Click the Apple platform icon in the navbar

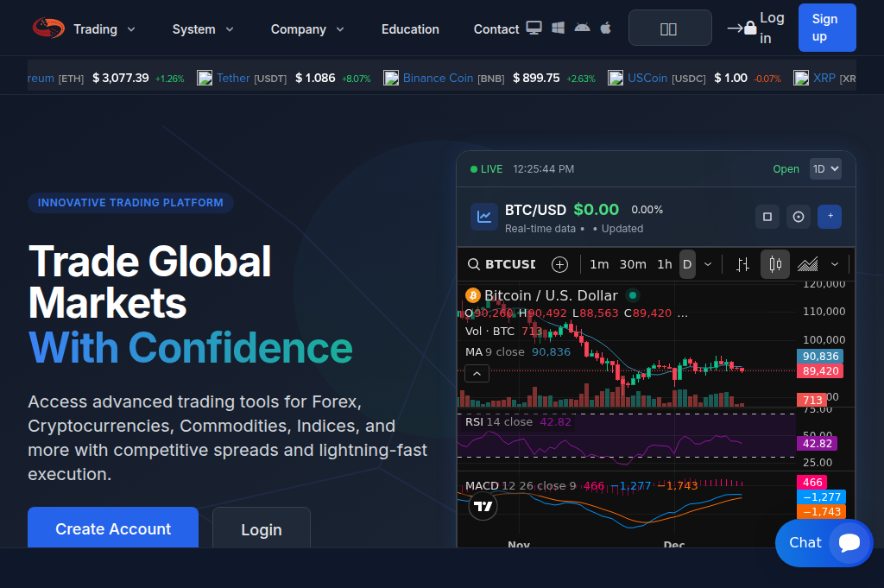click(x=605, y=28)
